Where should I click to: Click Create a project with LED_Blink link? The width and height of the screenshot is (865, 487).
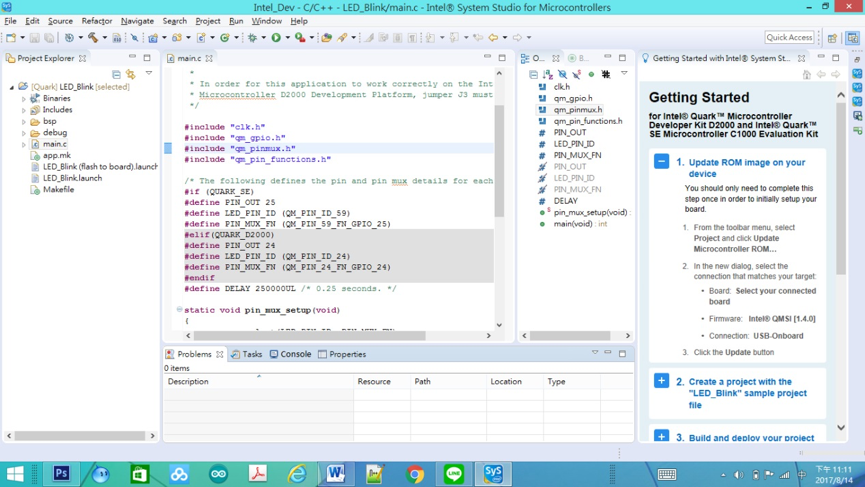(747, 393)
